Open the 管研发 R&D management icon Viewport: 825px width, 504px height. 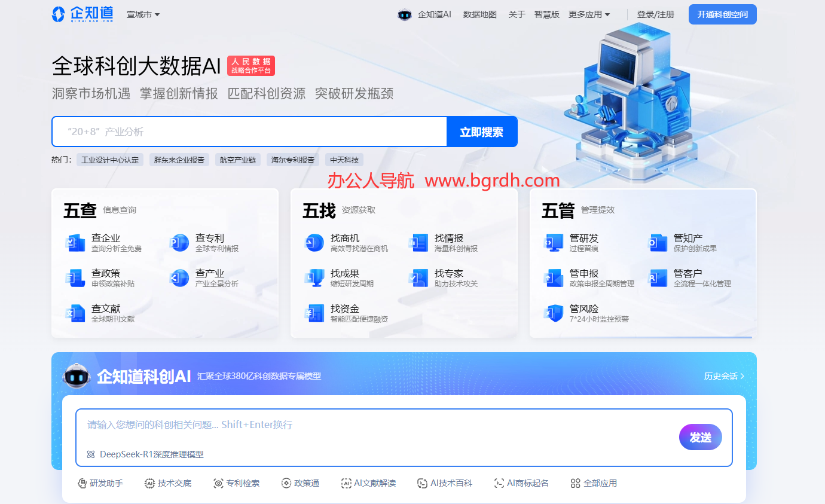click(554, 243)
